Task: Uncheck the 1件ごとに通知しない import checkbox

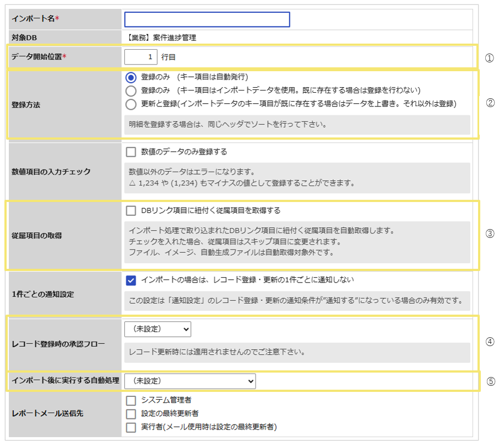Action: [131, 280]
